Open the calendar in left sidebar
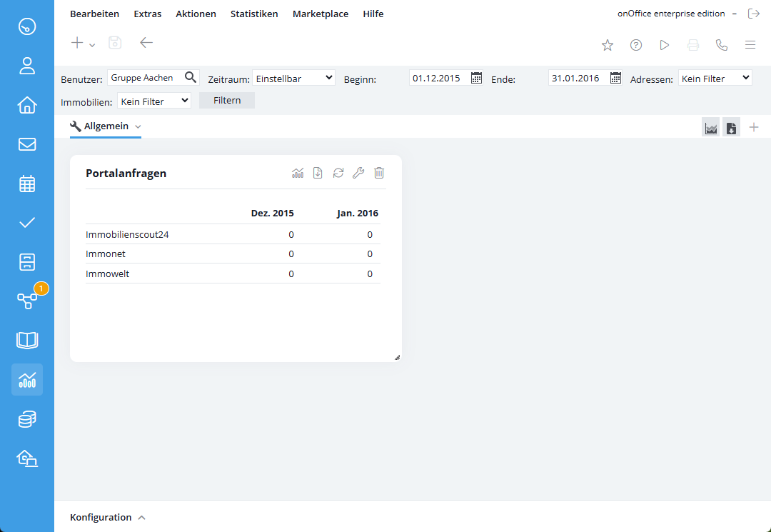 (x=27, y=184)
